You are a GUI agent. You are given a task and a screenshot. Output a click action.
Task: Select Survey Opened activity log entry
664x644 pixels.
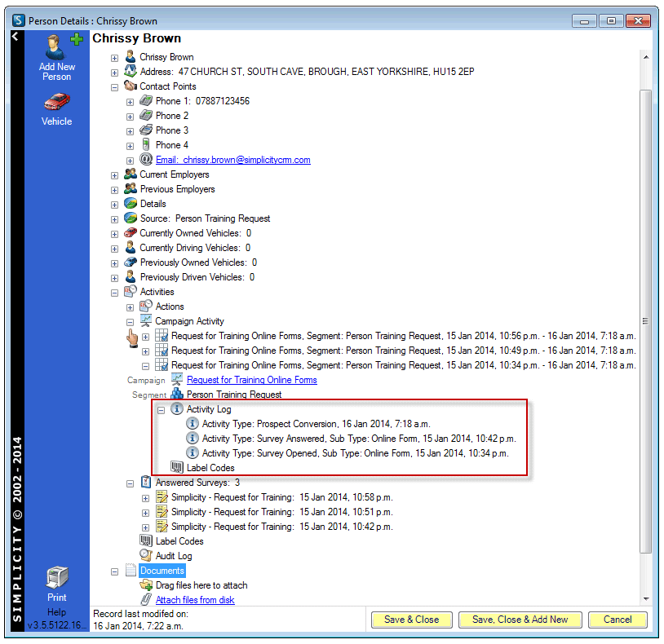(x=355, y=452)
